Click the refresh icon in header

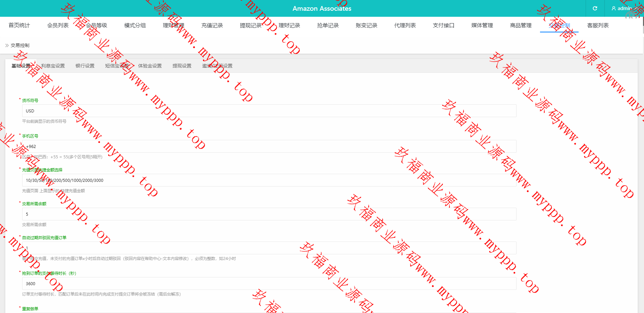(x=595, y=8)
